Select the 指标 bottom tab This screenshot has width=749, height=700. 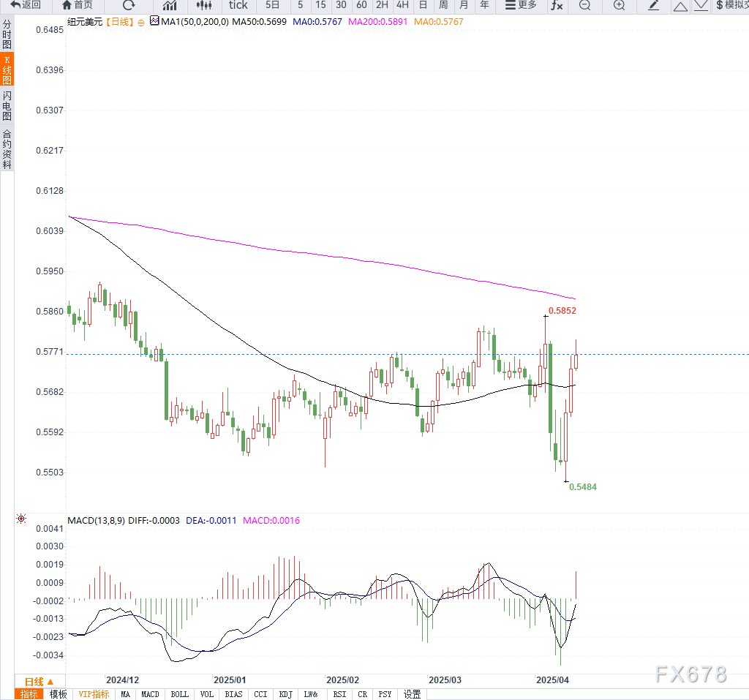click(29, 694)
